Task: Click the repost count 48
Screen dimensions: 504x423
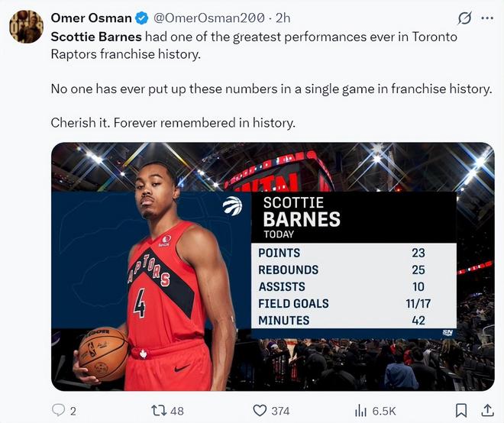Action: click(177, 411)
